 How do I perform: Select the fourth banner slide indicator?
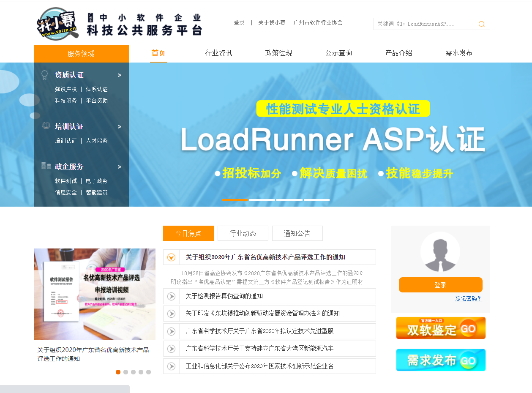(316, 200)
